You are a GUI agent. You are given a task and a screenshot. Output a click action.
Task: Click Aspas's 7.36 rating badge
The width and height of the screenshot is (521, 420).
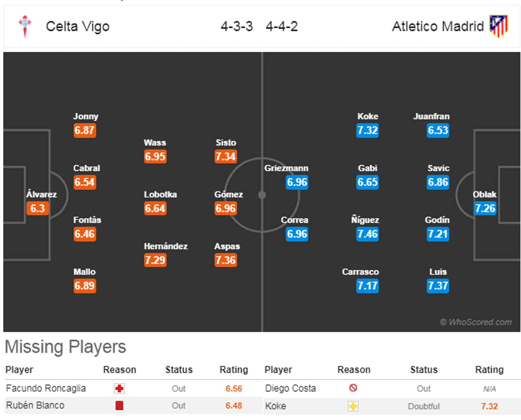(226, 260)
